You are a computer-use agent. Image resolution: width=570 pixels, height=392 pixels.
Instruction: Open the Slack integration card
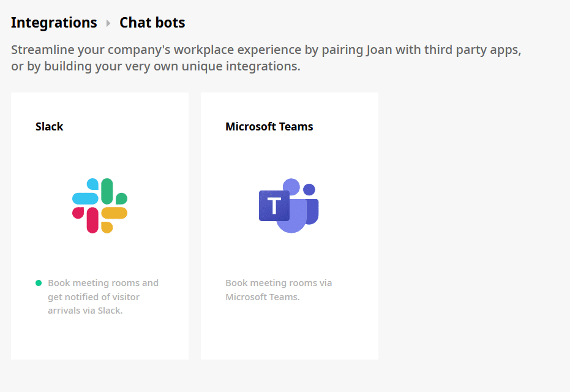99,225
